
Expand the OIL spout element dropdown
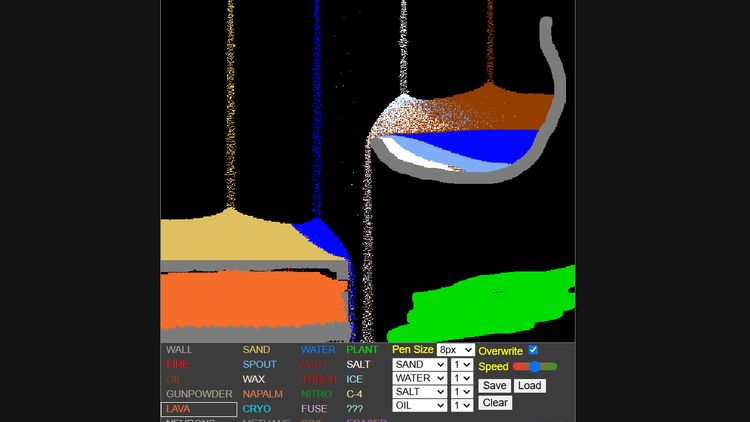[419, 405]
